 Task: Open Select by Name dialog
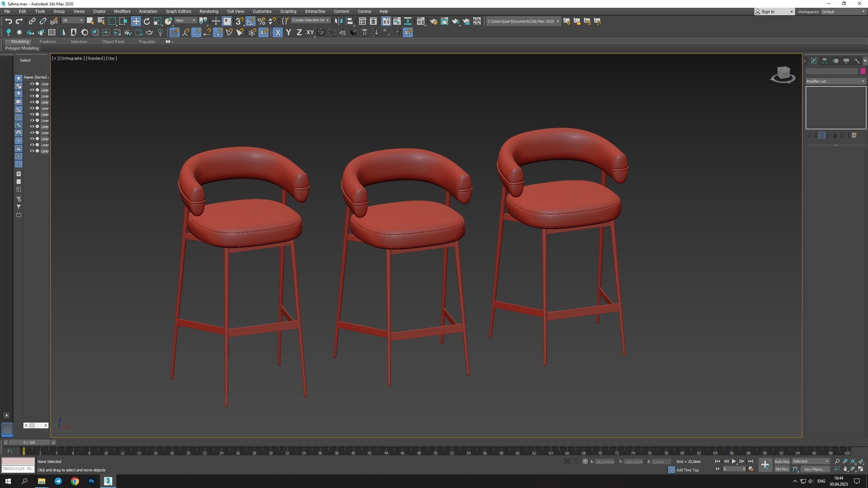click(101, 21)
